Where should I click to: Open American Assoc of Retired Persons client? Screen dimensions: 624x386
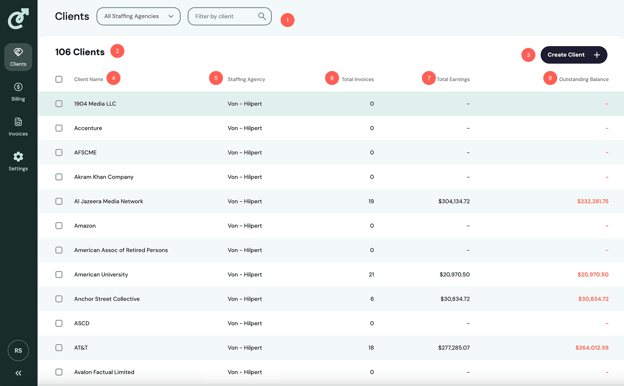(x=121, y=250)
